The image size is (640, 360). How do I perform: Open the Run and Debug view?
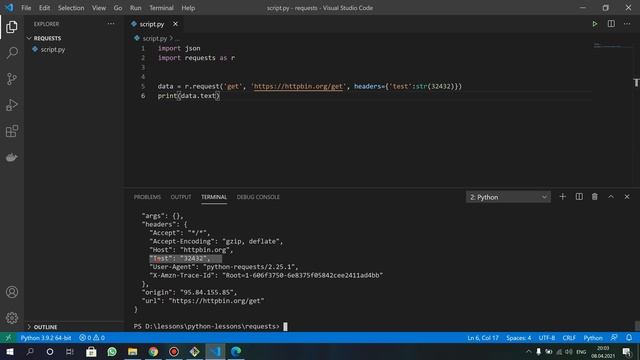[12, 105]
